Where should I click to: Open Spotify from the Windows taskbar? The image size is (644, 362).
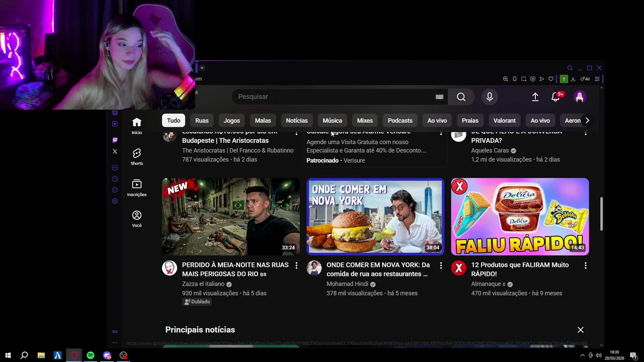click(x=91, y=355)
